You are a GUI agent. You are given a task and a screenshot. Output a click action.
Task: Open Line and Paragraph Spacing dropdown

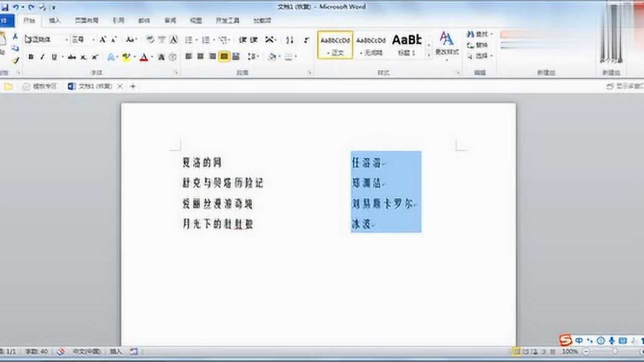pyautogui.click(x=253, y=56)
